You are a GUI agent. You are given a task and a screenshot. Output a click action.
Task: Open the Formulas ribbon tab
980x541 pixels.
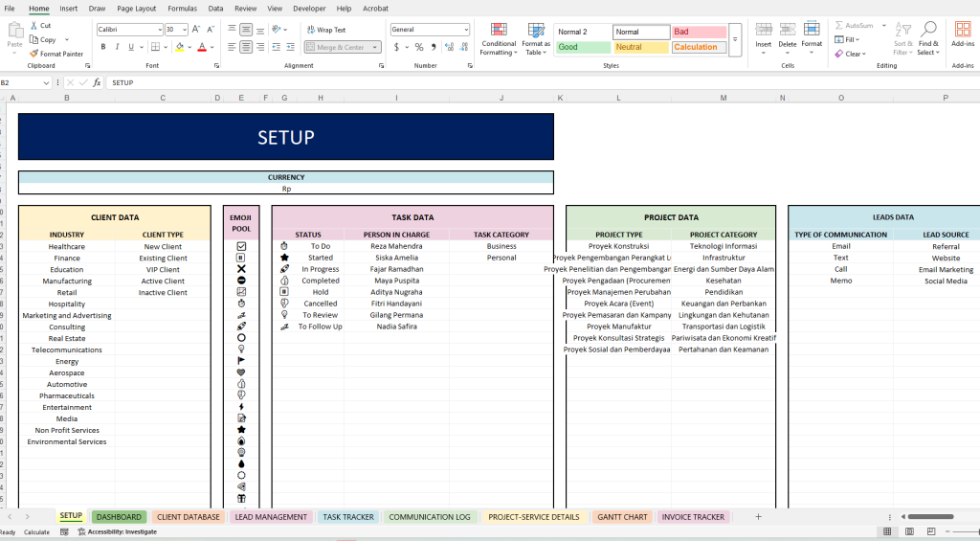182,8
